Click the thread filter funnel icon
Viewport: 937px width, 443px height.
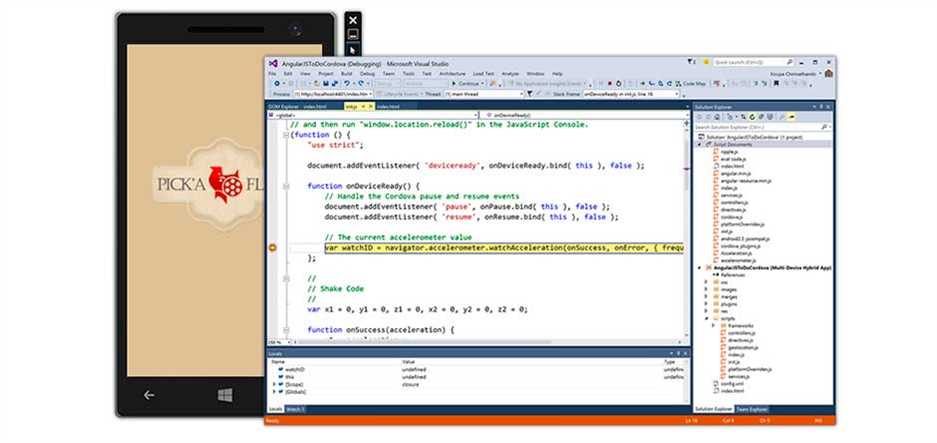tap(529, 94)
